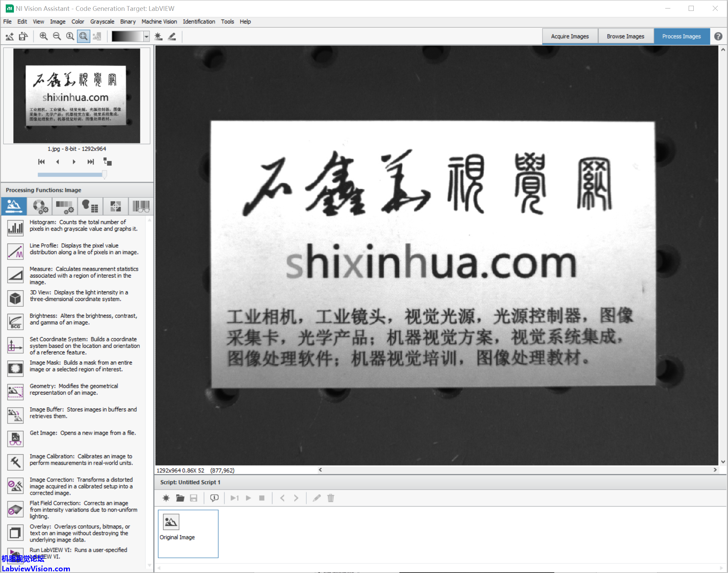Open the Machine Vision menu
Screen dimensions: 728x573
coord(159,22)
